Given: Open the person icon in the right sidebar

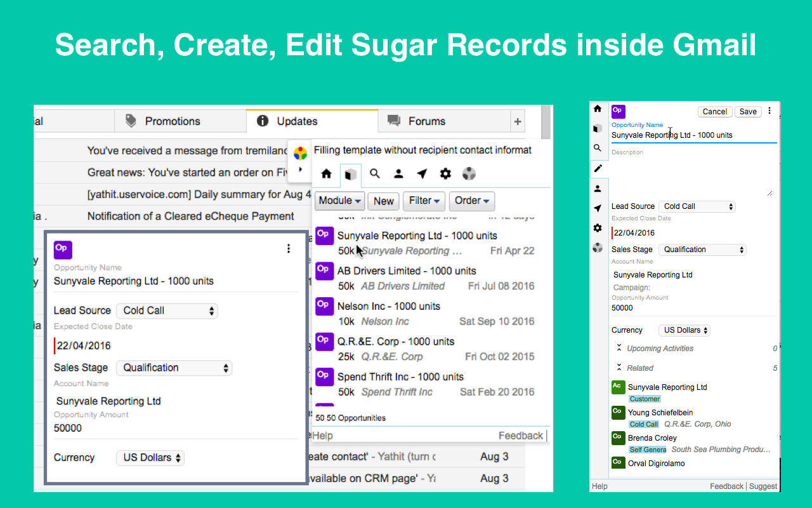Looking at the screenshot, I should (598, 189).
